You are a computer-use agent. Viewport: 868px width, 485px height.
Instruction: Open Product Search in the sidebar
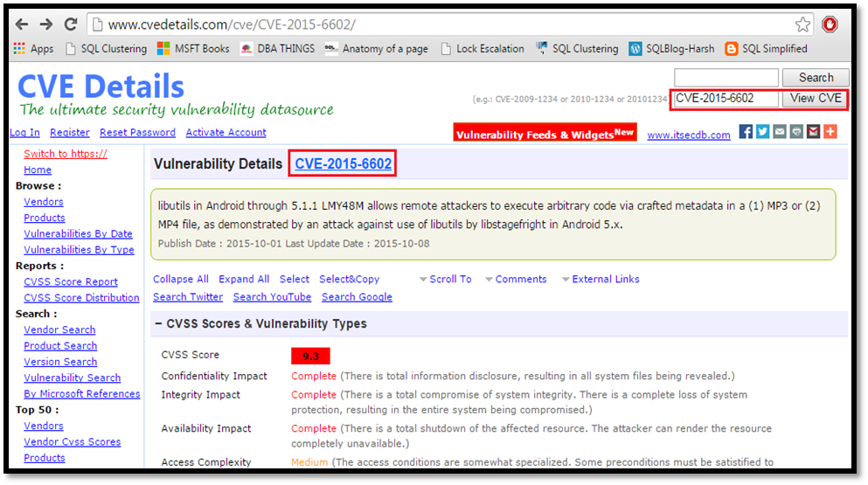pyautogui.click(x=60, y=346)
